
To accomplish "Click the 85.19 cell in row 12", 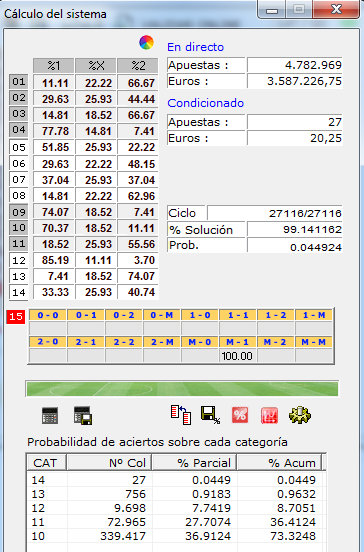I will tap(54, 260).
